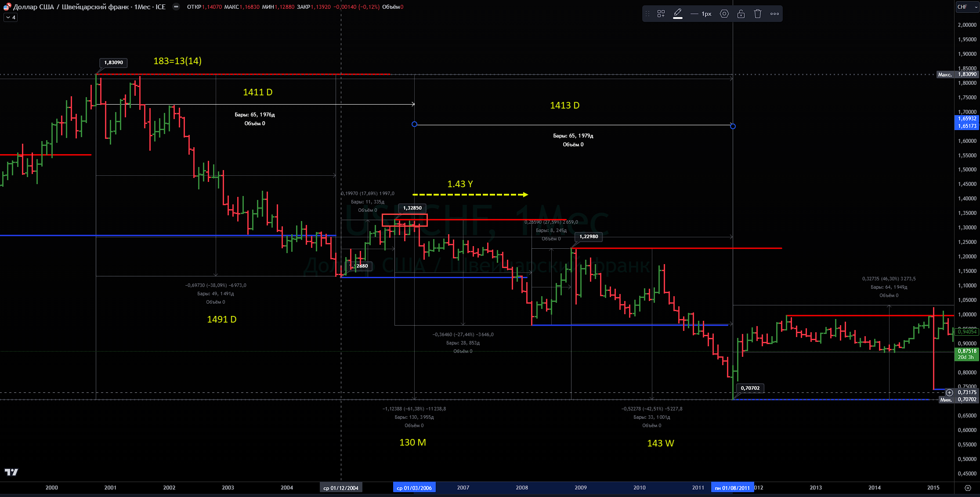Click year 2007 on time axis

(463, 488)
